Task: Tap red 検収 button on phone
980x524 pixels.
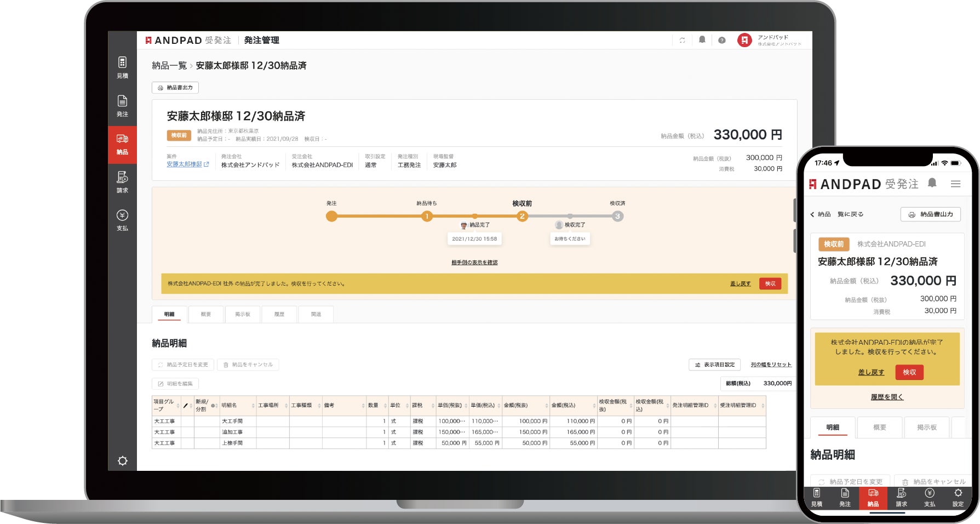Action: [909, 372]
